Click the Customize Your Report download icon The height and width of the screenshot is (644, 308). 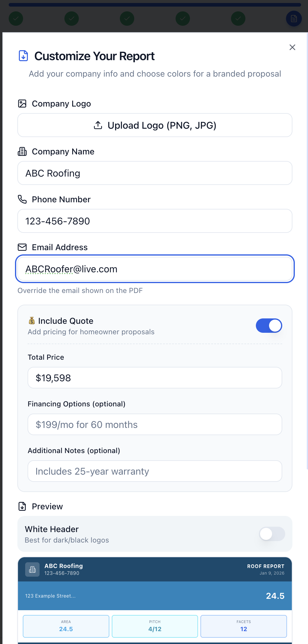click(23, 56)
